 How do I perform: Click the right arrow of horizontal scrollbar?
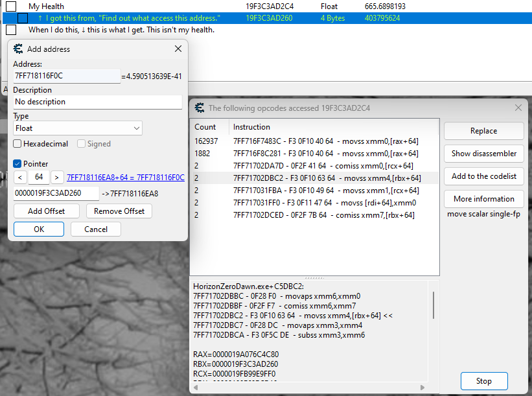click(422, 387)
